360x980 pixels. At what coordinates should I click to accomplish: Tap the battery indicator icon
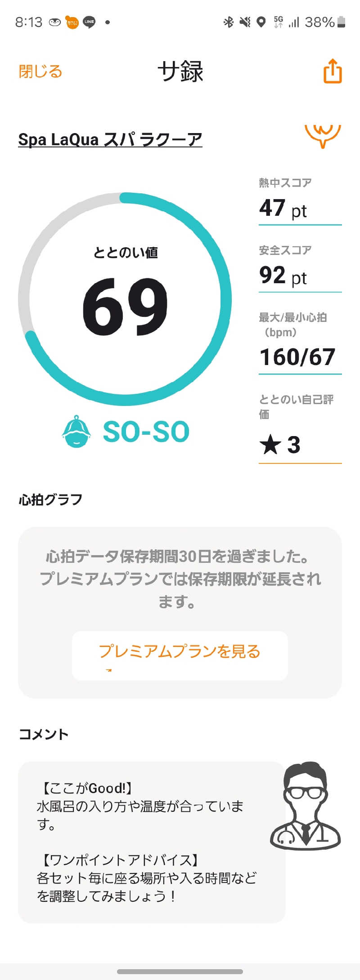(x=341, y=22)
